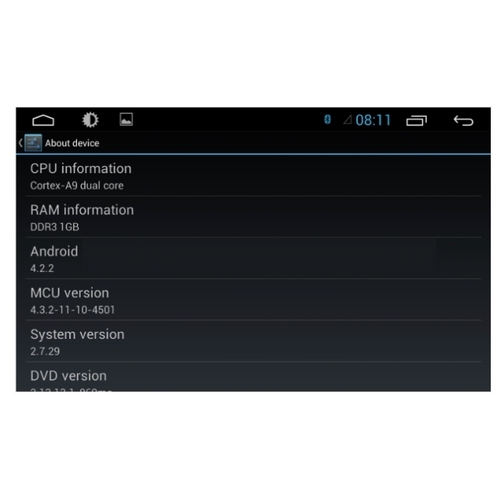Viewport: 500px width, 500px height.
Task: Tap the signal strength indicator
Action: 348,120
